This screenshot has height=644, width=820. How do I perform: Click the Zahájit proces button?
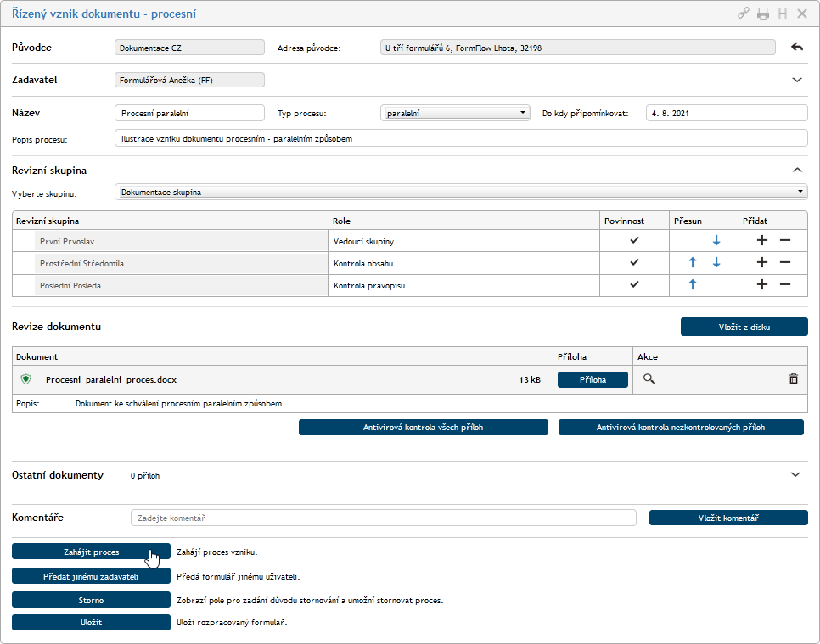click(x=91, y=552)
